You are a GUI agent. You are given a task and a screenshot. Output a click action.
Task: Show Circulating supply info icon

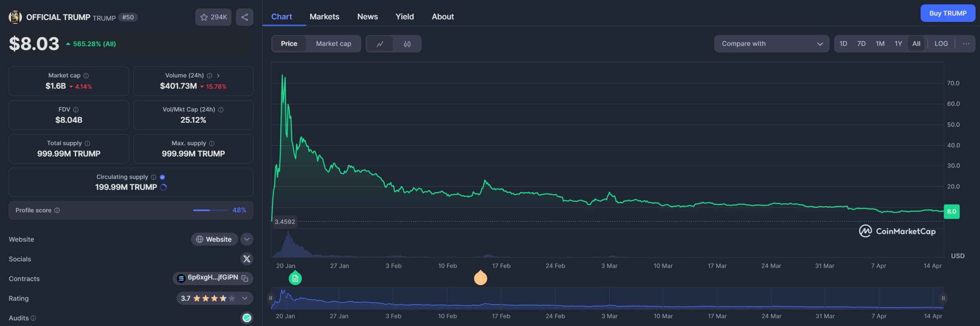tap(154, 177)
